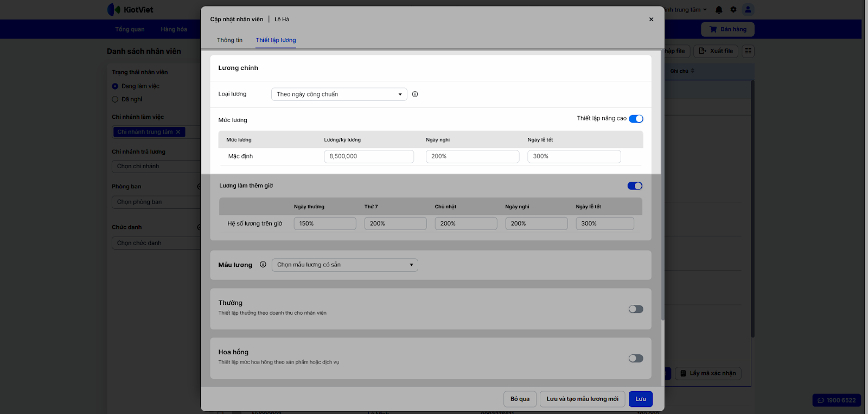Click the KiotViet logo

click(x=131, y=10)
